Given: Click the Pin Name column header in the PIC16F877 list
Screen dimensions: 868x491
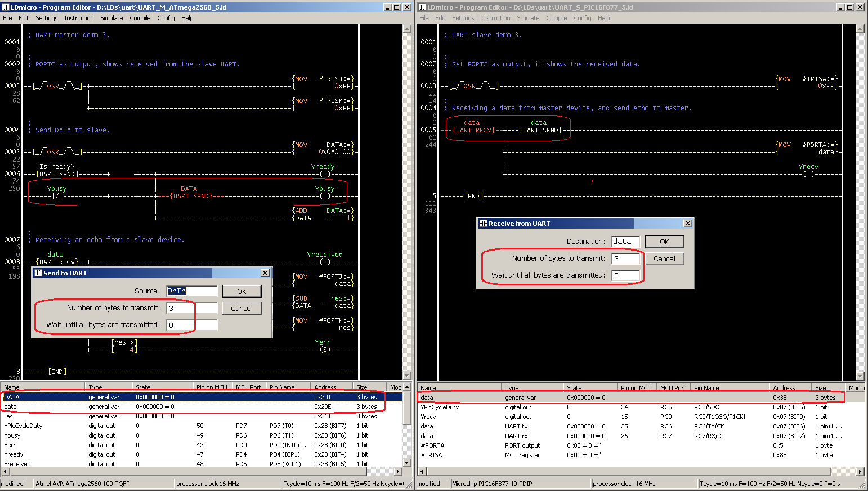Looking at the screenshot, I should point(730,387).
